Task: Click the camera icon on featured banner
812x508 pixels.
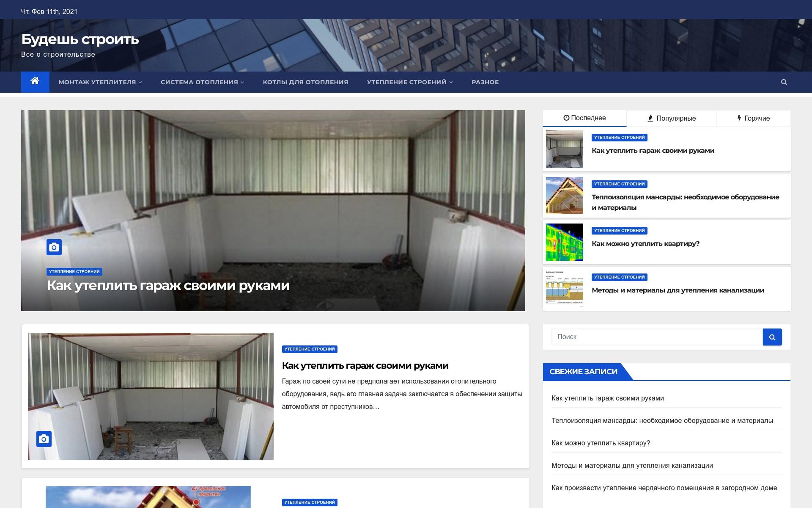Action: point(54,247)
